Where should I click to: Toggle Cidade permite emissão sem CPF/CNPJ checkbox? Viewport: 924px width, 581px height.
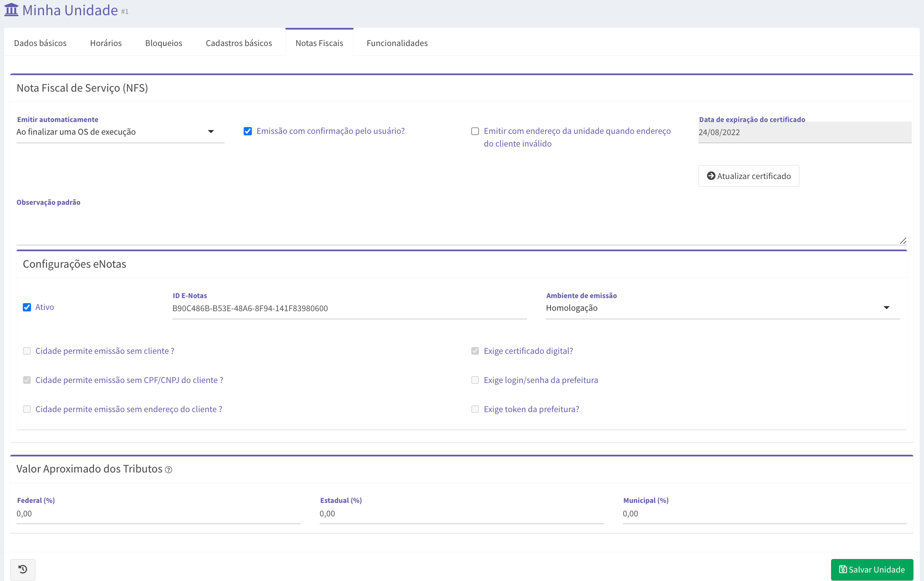pyautogui.click(x=27, y=380)
